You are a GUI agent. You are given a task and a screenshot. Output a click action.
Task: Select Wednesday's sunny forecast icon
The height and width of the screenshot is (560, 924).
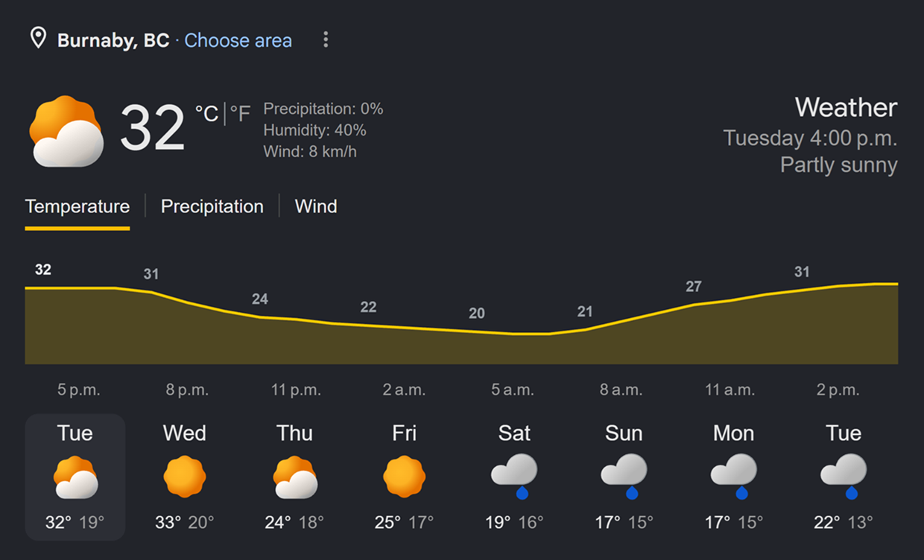pos(185,477)
